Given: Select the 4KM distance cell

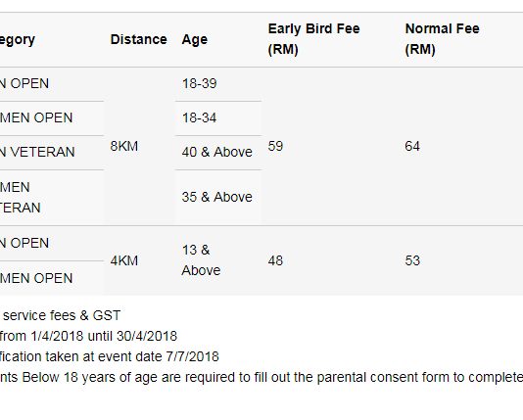Looking at the screenshot, I should click(124, 260).
